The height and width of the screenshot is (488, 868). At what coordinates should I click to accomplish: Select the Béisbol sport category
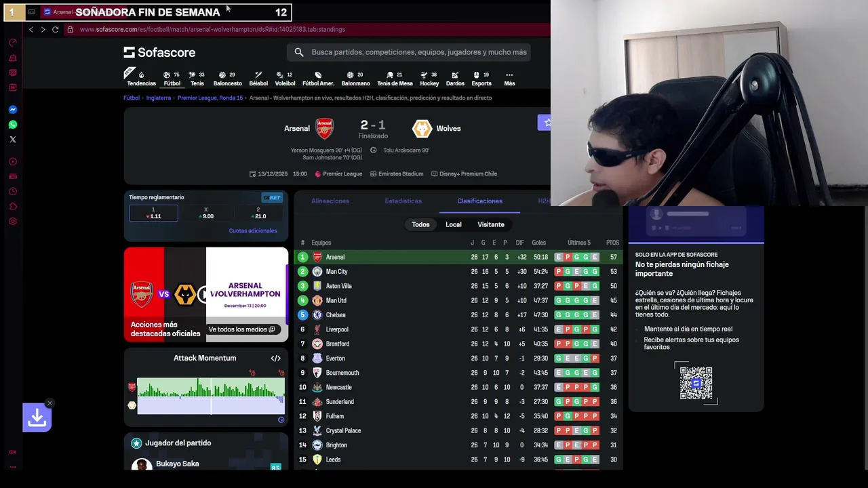258,79
